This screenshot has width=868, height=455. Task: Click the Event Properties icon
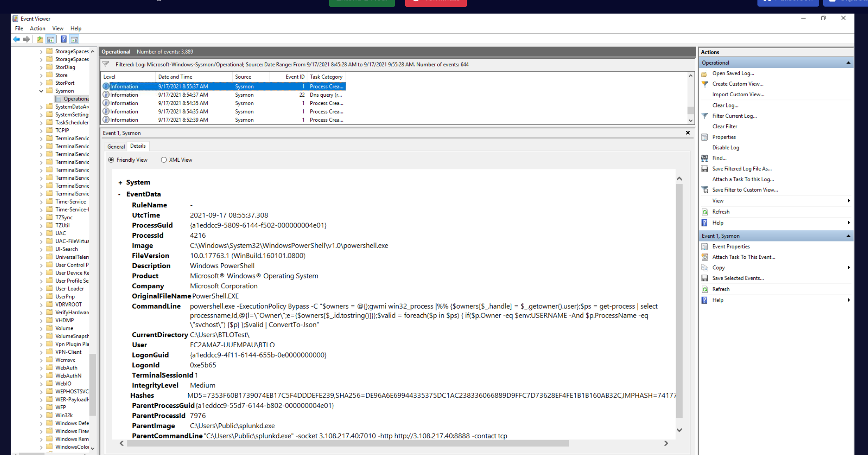704,246
